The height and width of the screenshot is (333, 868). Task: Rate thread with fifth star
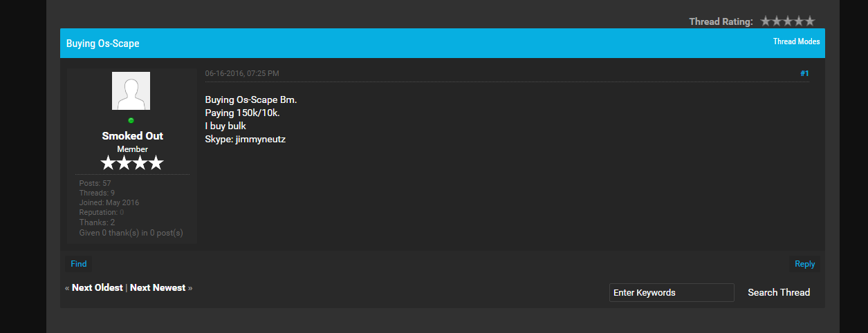coord(810,21)
